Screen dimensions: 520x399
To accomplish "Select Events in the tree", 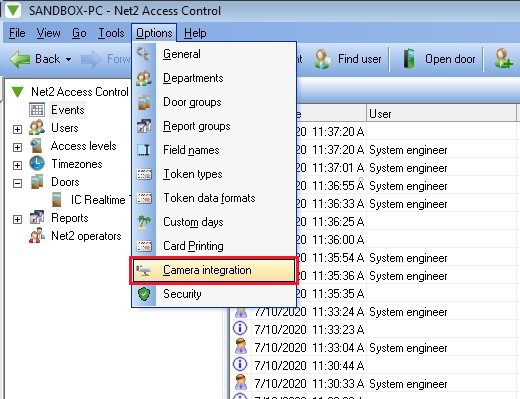I will click(68, 110).
